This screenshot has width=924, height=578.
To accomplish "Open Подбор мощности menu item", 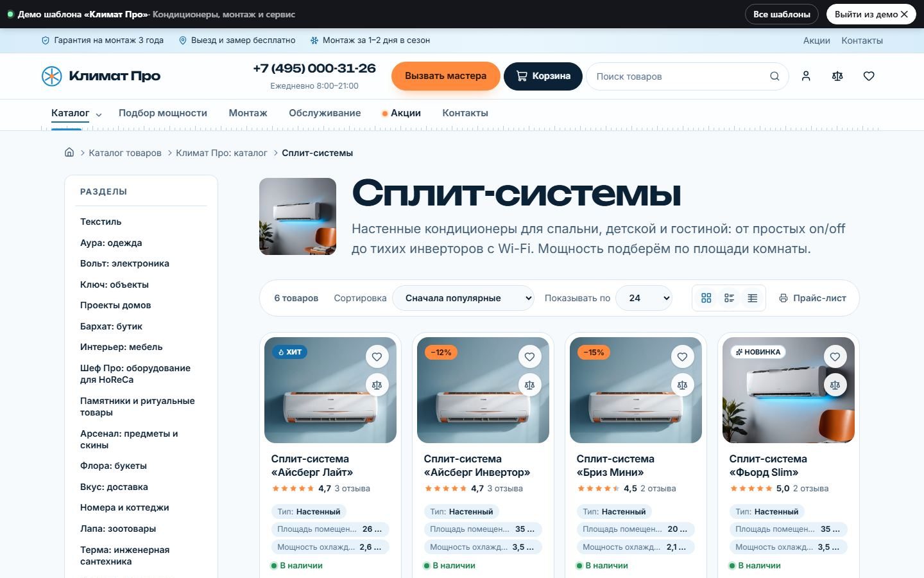I will click(x=163, y=113).
